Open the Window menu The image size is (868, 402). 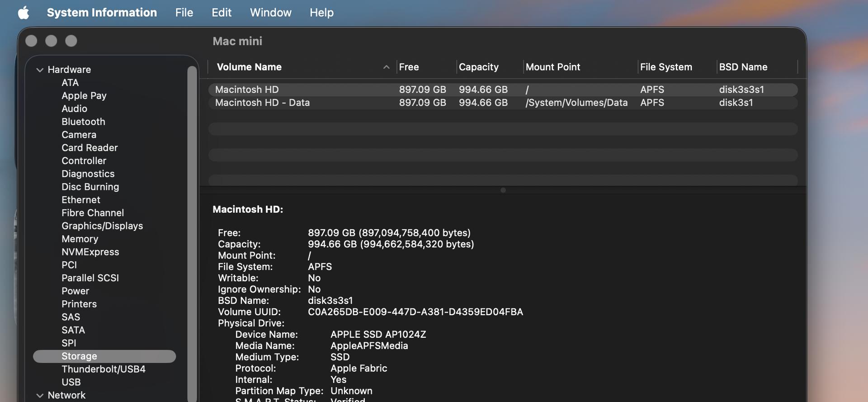[270, 13]
